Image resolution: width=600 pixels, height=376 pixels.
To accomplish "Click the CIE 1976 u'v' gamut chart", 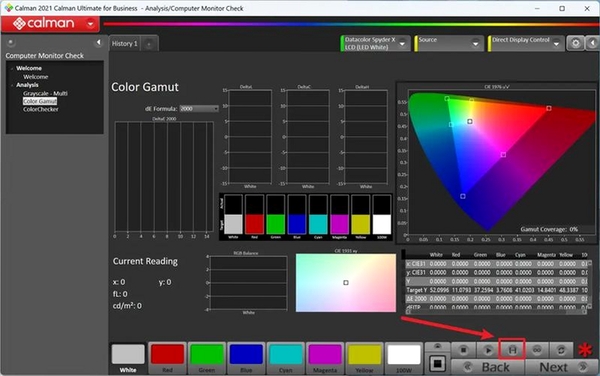I will click(497, 163).
